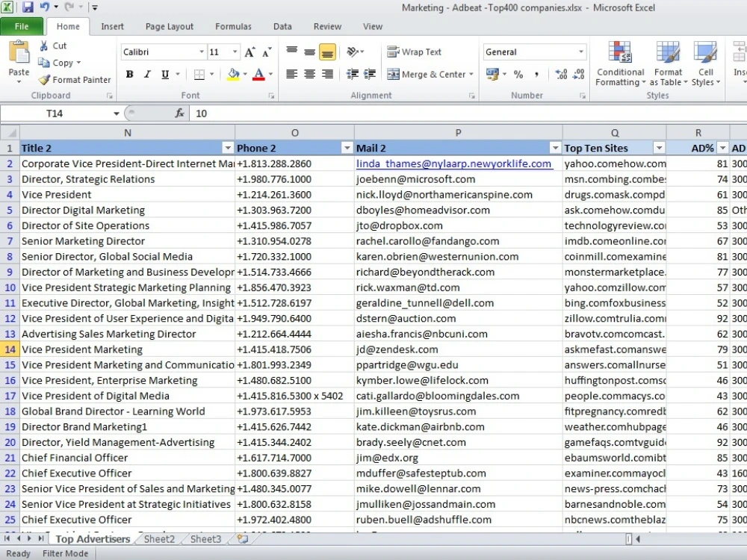The image size is (747, 560).
Task: Open the font size dropdown
Action: [x=235, y=52]
